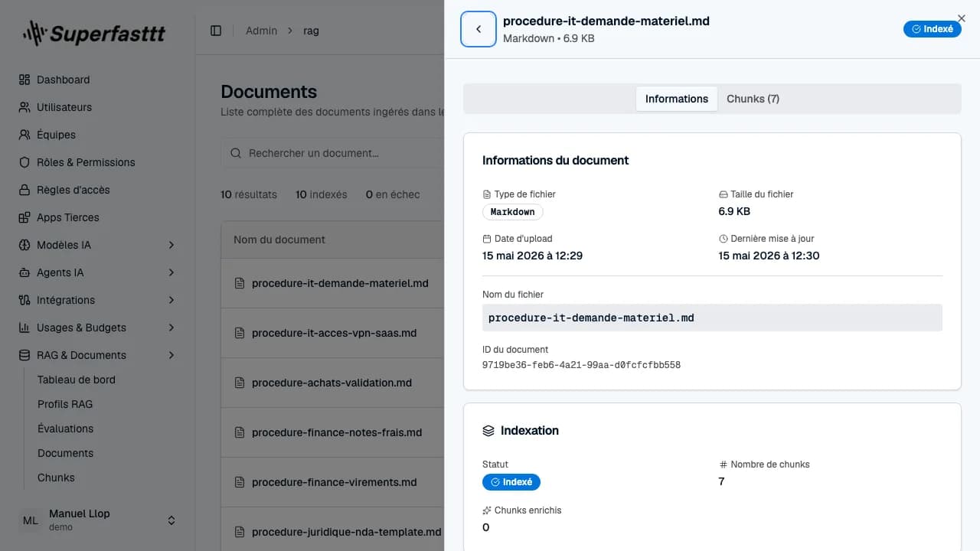Click the Usages & Budgets chart icon
The image size is (980, 551).
[x=24, y=328]
